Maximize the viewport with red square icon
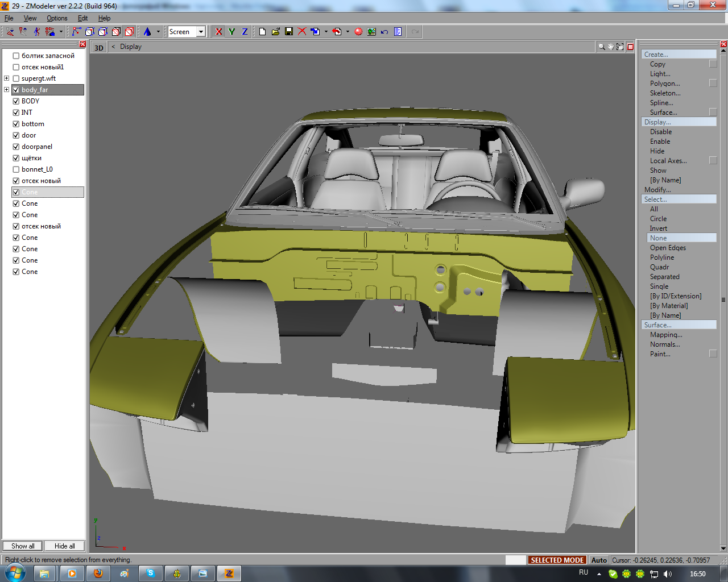Screen dimensions: 728x582 tap(630, 47)
